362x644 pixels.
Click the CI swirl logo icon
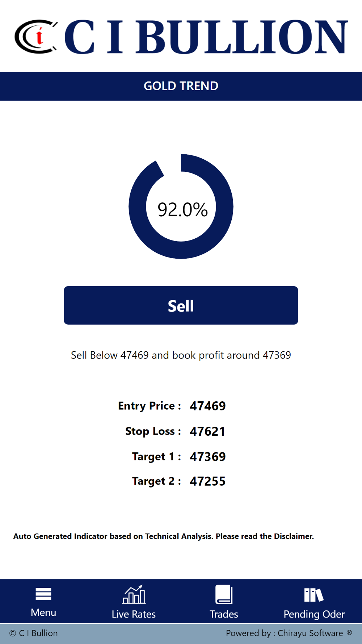pos(36,37)
